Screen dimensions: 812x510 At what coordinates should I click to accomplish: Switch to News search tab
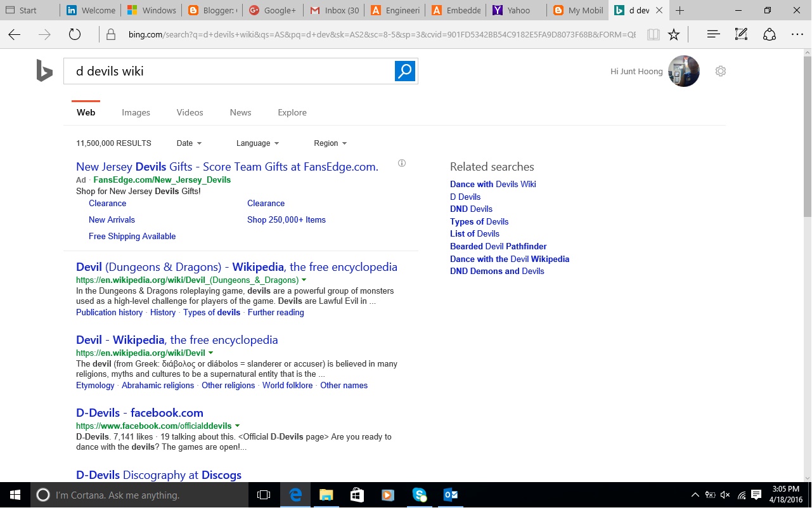coord(240,112)
